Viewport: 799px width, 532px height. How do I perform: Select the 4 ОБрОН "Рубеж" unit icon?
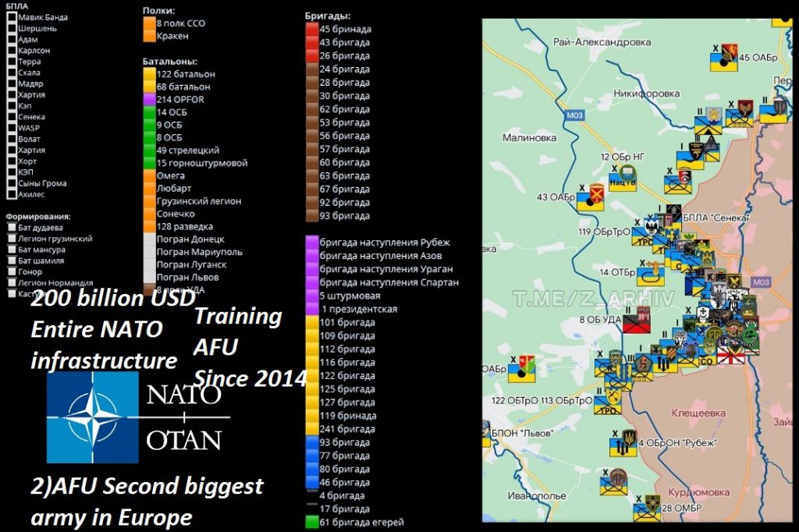623,443
